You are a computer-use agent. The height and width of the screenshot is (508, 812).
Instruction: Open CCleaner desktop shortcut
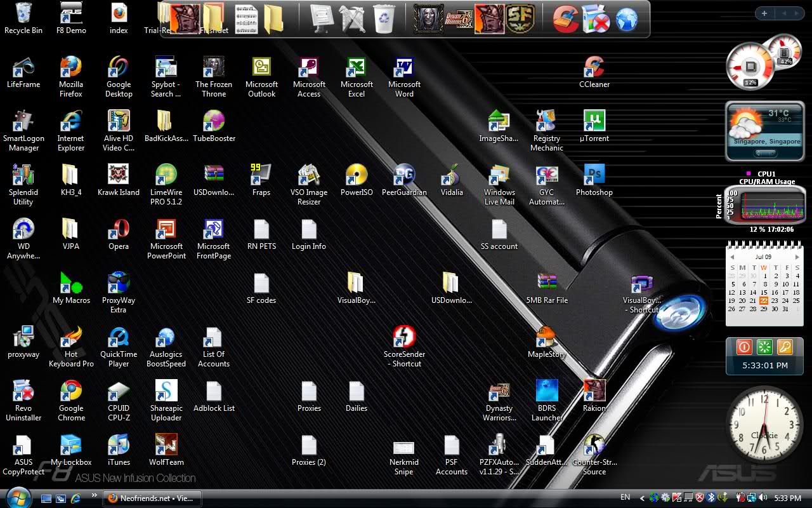point(594,72)
